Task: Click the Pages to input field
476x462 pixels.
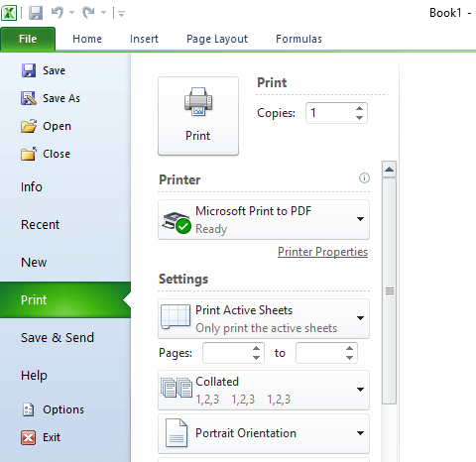Action: tap(319, 353)
